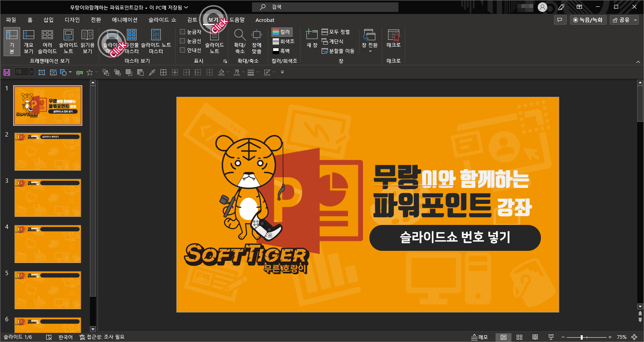This screenshot has width=644, height=342.
Task: Switch to 기본 (Normal) view in ribbon
Action: pos(12,41)
